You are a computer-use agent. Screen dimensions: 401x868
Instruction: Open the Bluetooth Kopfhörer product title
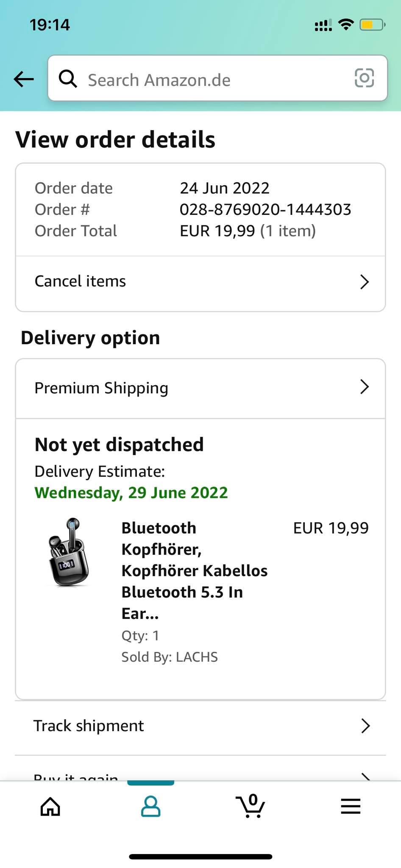click(194, 570)
